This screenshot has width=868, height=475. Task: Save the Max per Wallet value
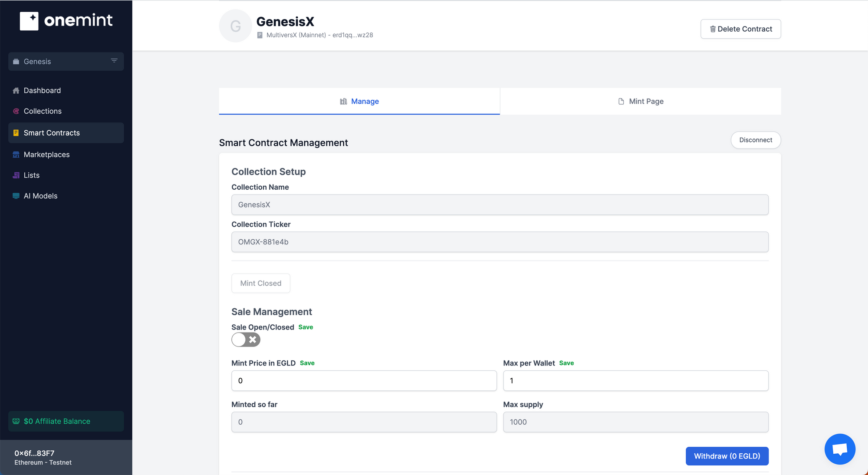tap(566, 363)
